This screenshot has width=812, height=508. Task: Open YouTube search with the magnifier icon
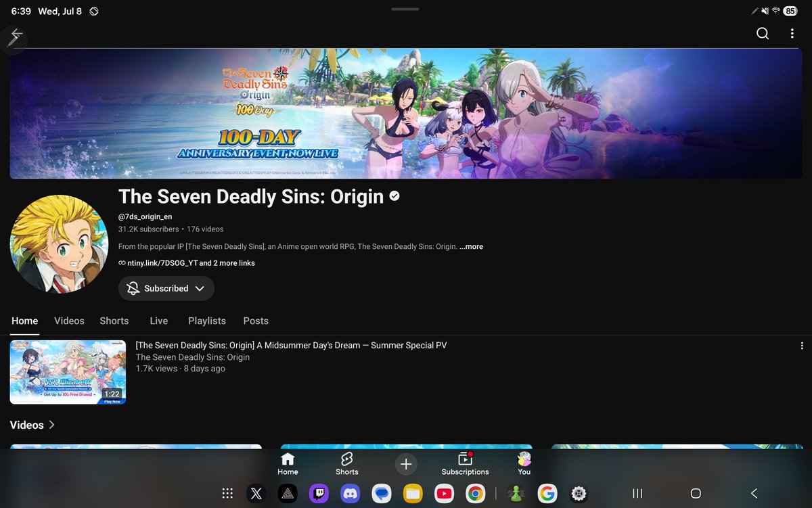763,34
